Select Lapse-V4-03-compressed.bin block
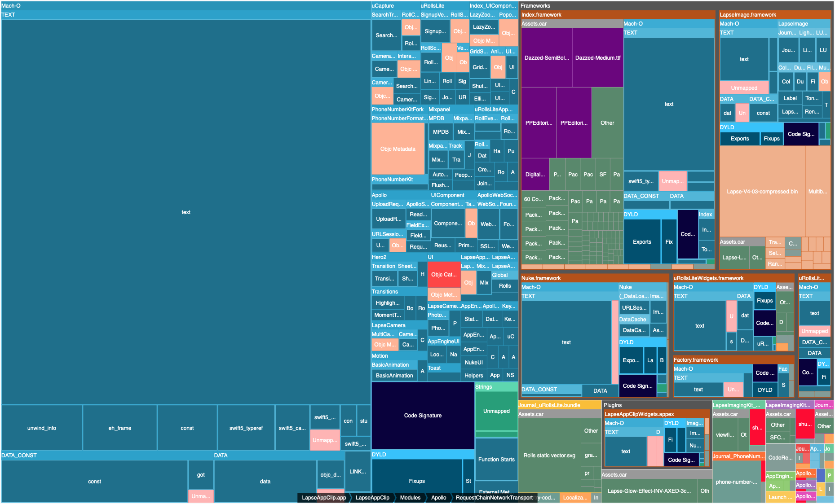 762,191
